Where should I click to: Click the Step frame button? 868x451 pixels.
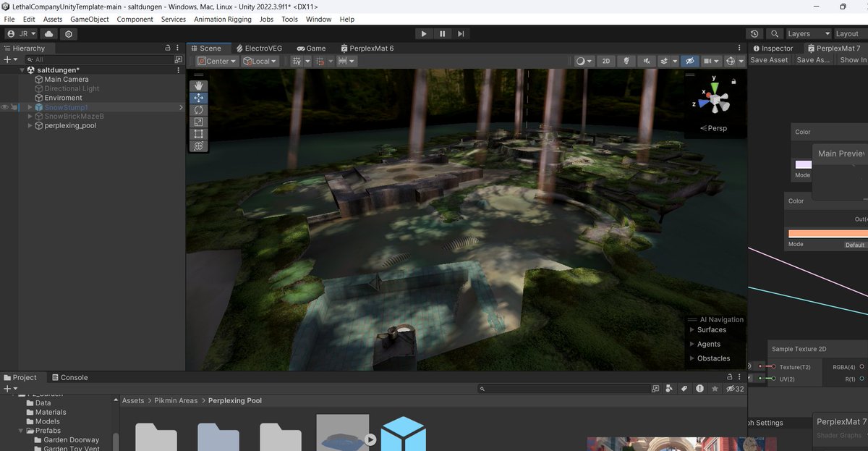coord(461,34)
